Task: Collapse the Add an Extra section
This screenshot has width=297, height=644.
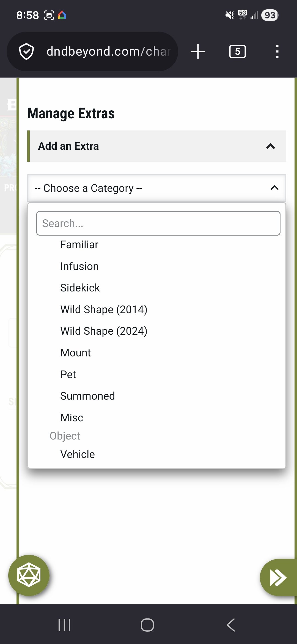Action: [271, 146]
